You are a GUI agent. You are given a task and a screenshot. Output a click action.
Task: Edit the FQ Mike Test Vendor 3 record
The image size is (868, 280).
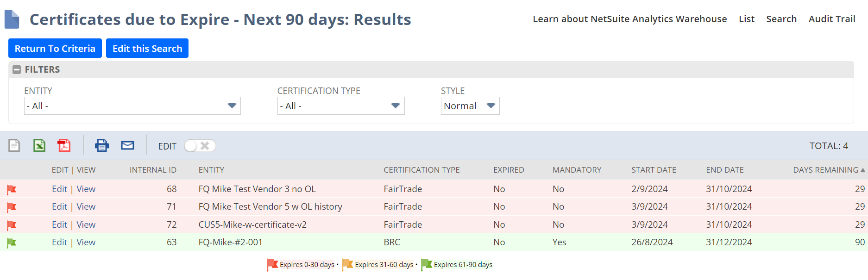(59, 189)
